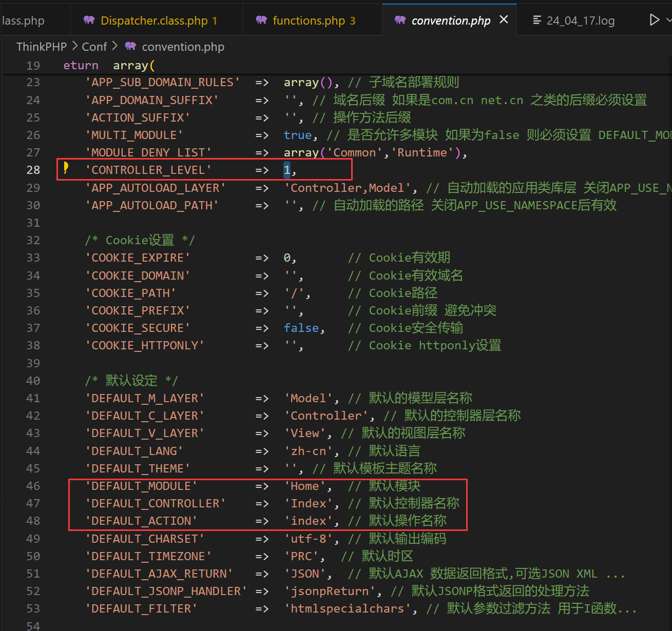672x631 pixels.
Task: Click 'DEFAULT_AJAX_RETURN' key text
Action: coord(159,574)
